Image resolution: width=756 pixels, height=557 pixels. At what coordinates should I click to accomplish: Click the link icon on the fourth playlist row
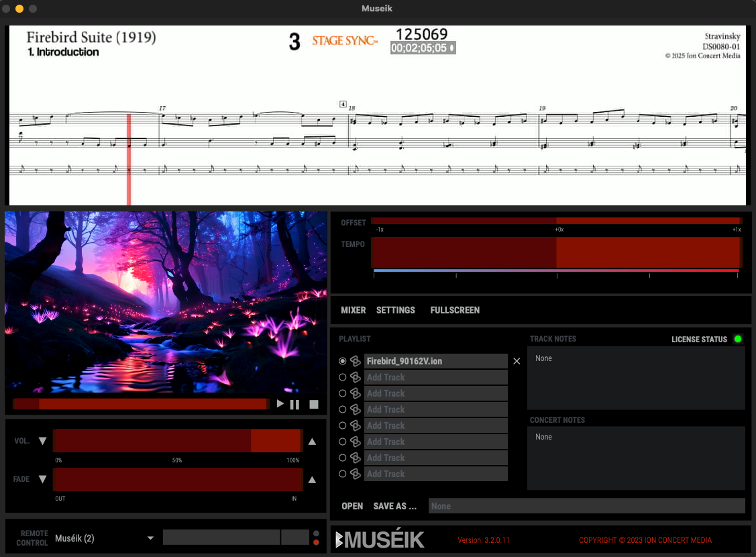tap(356, 409)
